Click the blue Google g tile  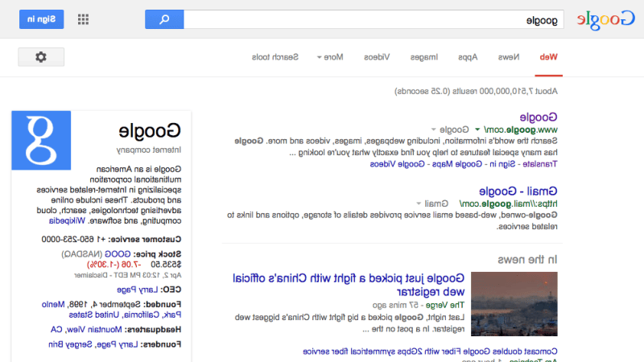tap(41, 140)
